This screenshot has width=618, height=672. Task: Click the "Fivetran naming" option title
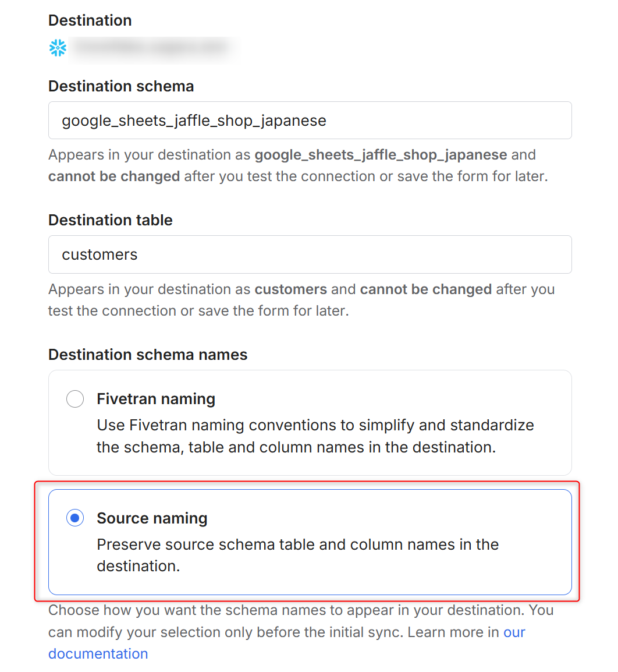pyautogui.click(x=156, y=399)
